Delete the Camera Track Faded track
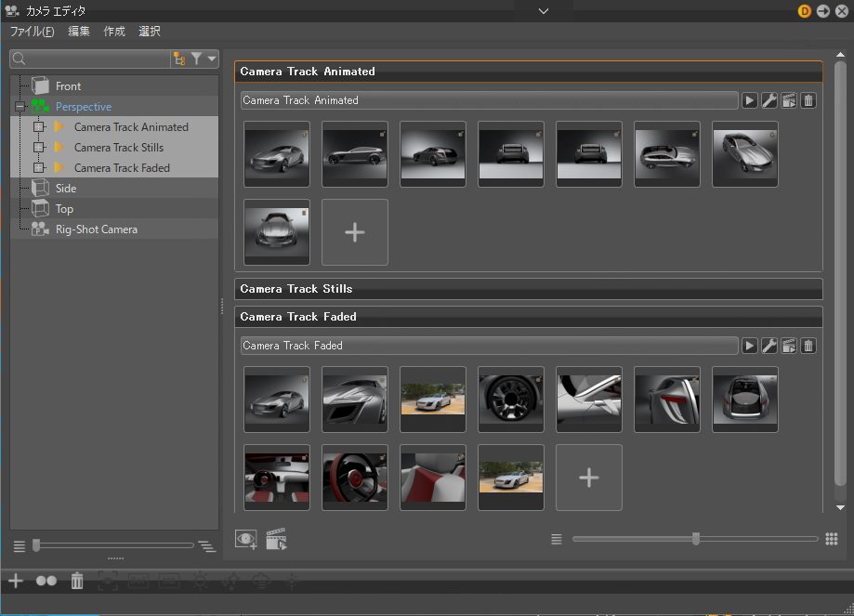Screen dimensions: 854x616 click(x=808, y=346)
